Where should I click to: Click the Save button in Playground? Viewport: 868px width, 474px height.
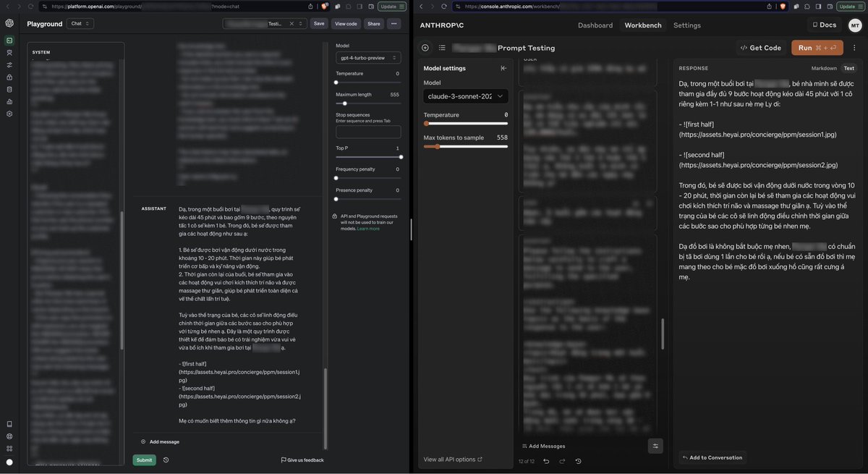(319, 23)
